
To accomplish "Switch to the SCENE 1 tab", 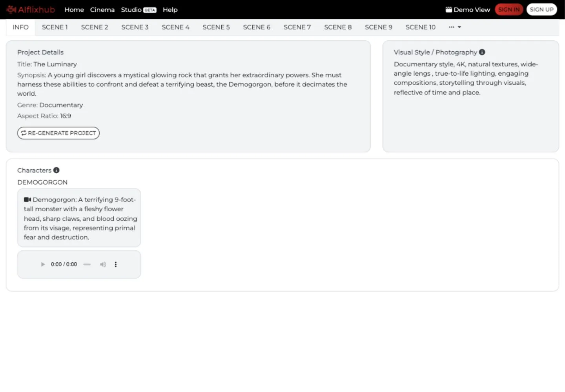I will point(55,27).
